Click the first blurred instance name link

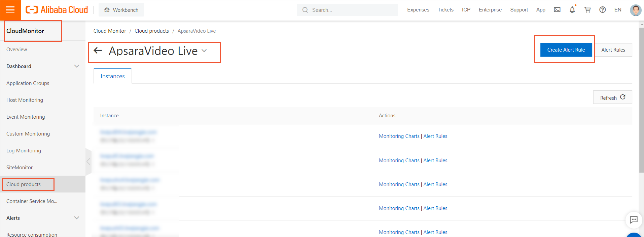(x=129, y=132)
